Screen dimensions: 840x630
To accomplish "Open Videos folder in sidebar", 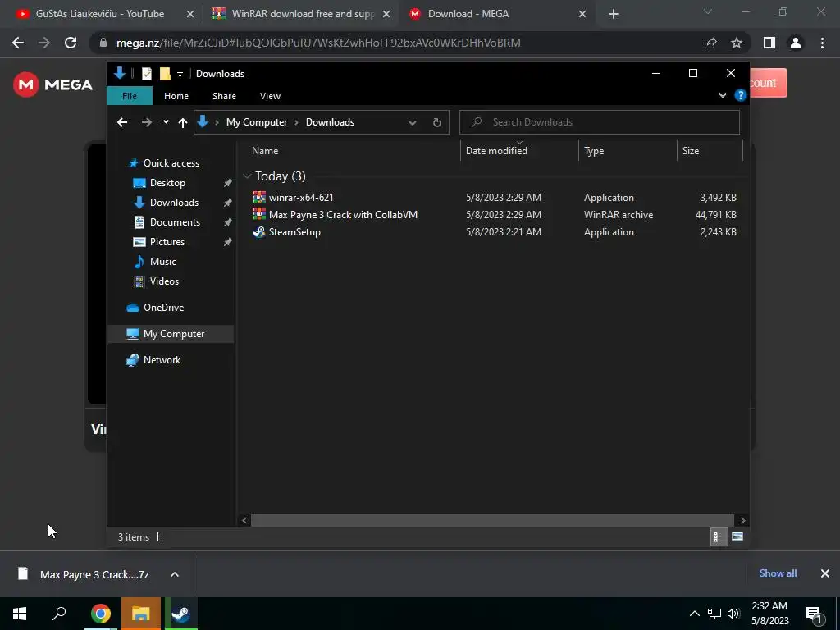I will [x=164, y=281].
